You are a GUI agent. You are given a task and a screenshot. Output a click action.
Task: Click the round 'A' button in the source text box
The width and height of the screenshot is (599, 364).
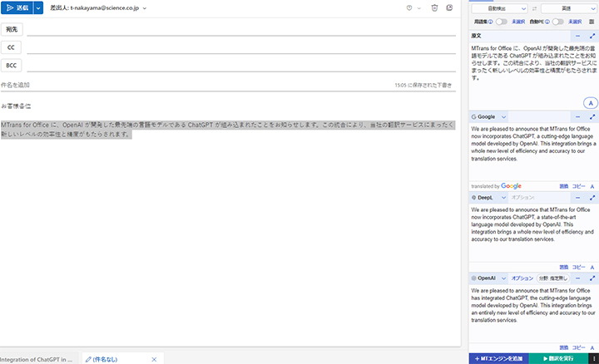click(x=591, y=103)
